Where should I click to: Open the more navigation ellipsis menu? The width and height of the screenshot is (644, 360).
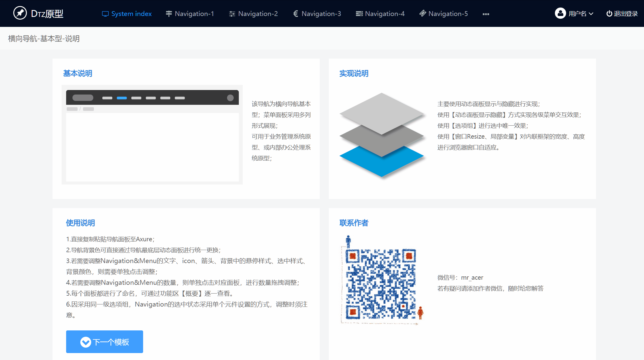click(x=486, y=14)
